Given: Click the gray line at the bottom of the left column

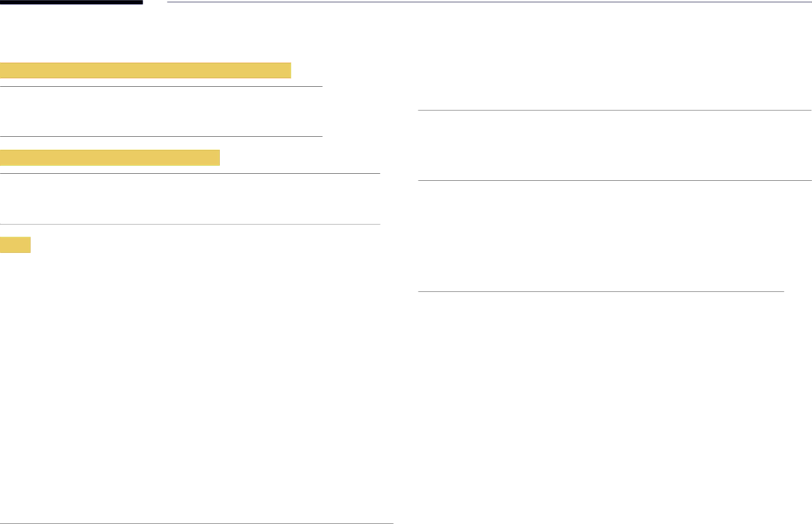Looking at the screenshot, I should (x=197, y=523).
